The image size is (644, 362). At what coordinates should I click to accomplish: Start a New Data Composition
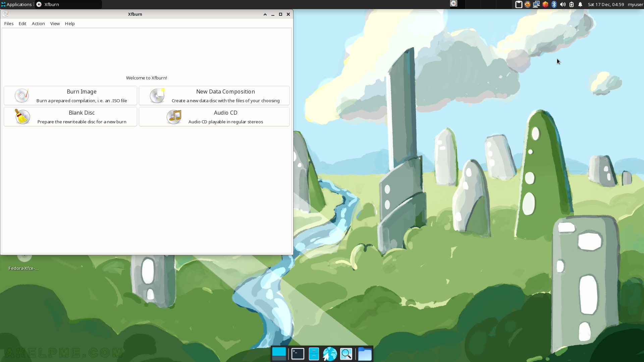214,96
